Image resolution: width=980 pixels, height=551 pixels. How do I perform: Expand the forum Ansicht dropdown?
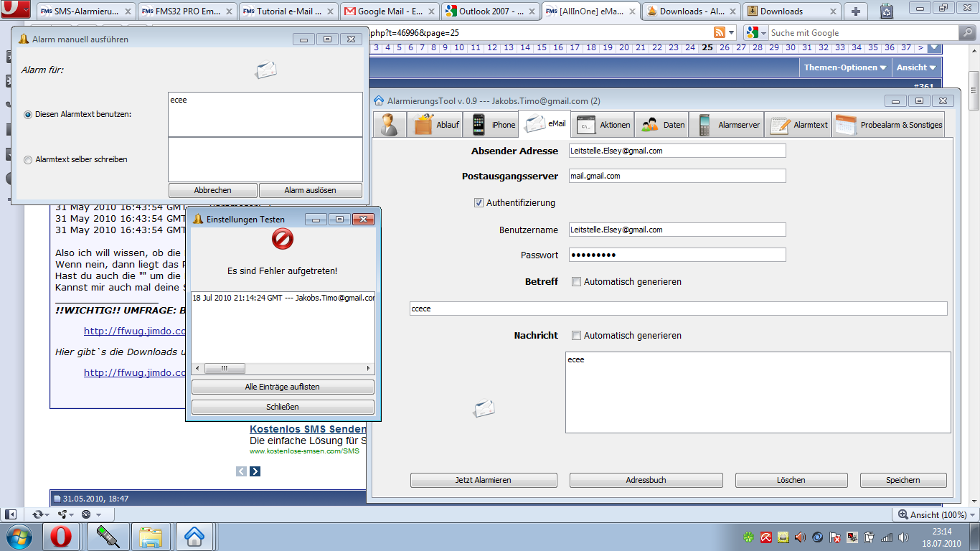pos(916,67)
